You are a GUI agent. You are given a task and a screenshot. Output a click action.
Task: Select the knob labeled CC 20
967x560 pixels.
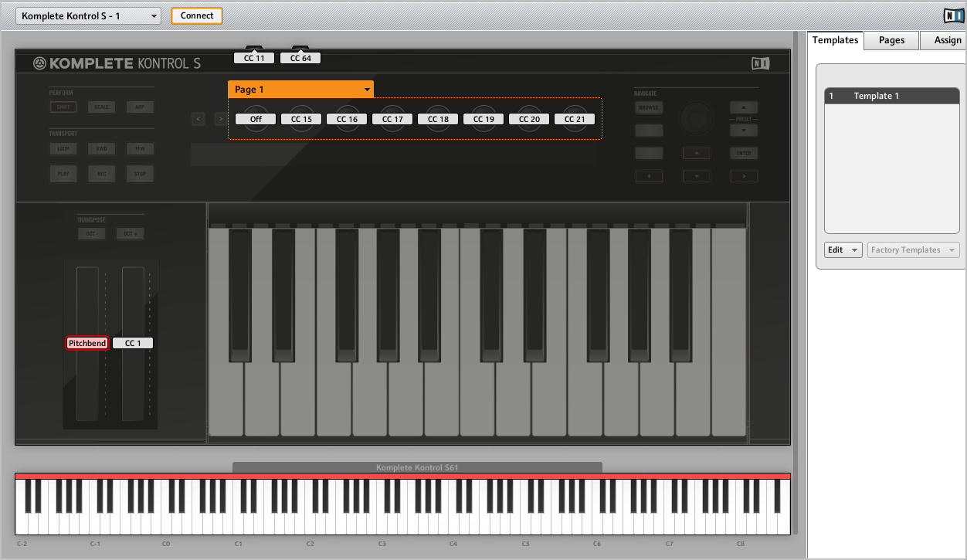pyautogui.click(x=529, y=119)
